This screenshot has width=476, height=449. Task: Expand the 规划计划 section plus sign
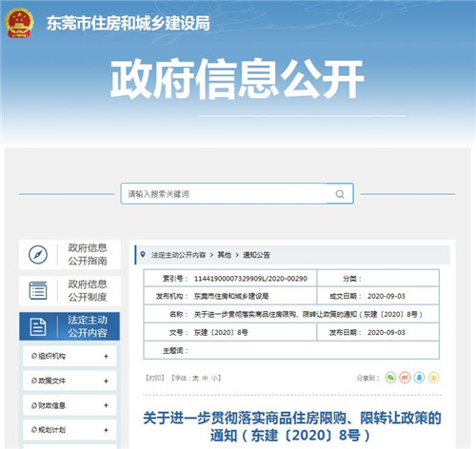coord(106,430)
